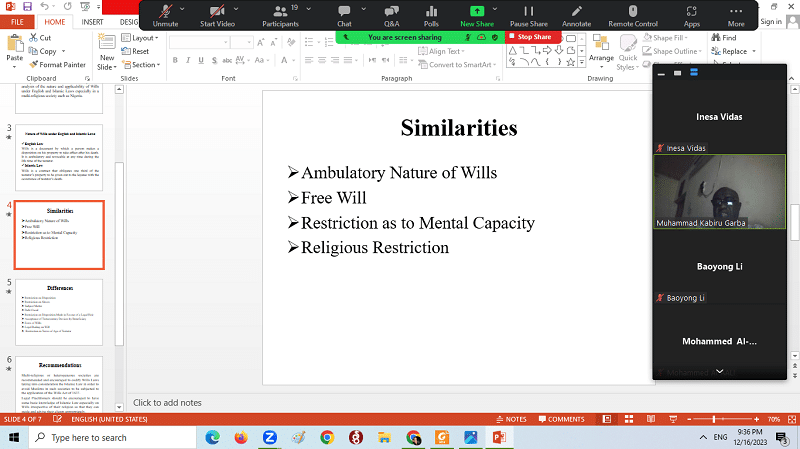This screenshot has height=449, width=800.
Task: Toggle Bold formatting in Font group
Action: click(x=175, y=60)
